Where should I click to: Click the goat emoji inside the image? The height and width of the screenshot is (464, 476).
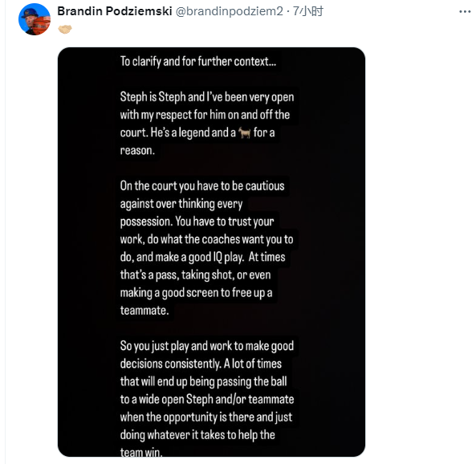click(x=244, y=132)
